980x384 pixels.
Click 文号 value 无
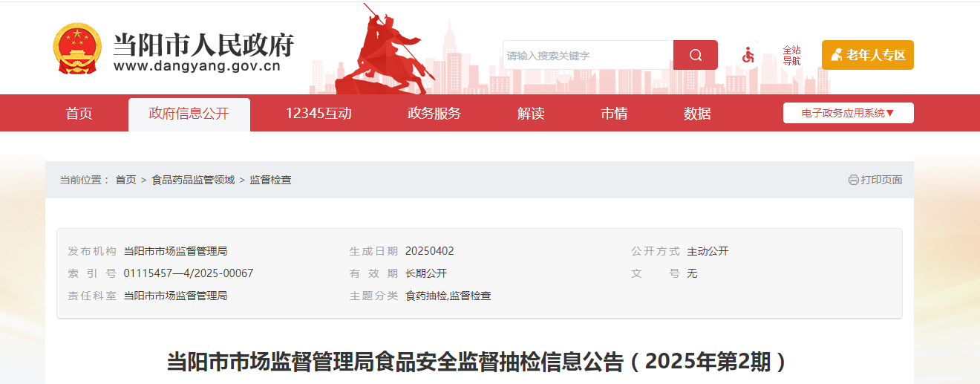click(x=693, y=273)
